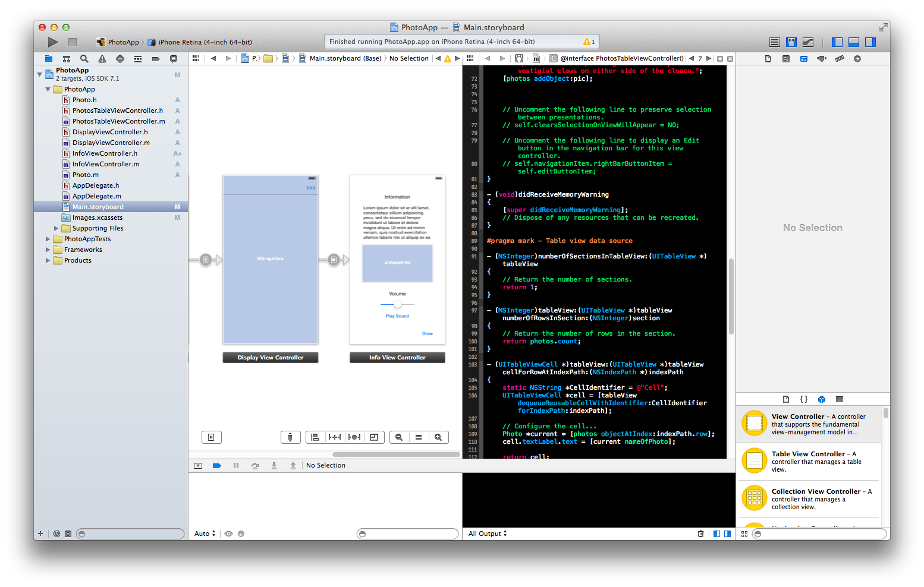Image resolution: width=924 pixels, height=587 pixels.
Task: Show the Symbol navigator
Action: (x=67, y=59)
